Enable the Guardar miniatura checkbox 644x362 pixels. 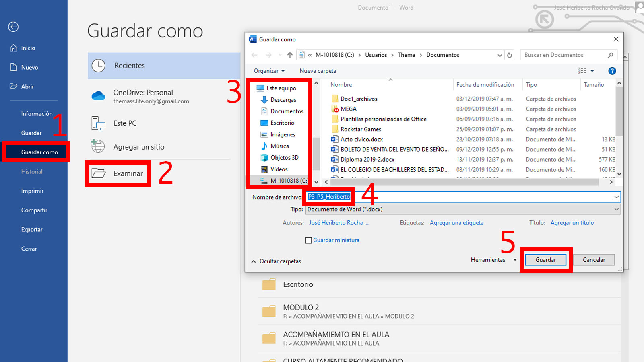(309, 241)
